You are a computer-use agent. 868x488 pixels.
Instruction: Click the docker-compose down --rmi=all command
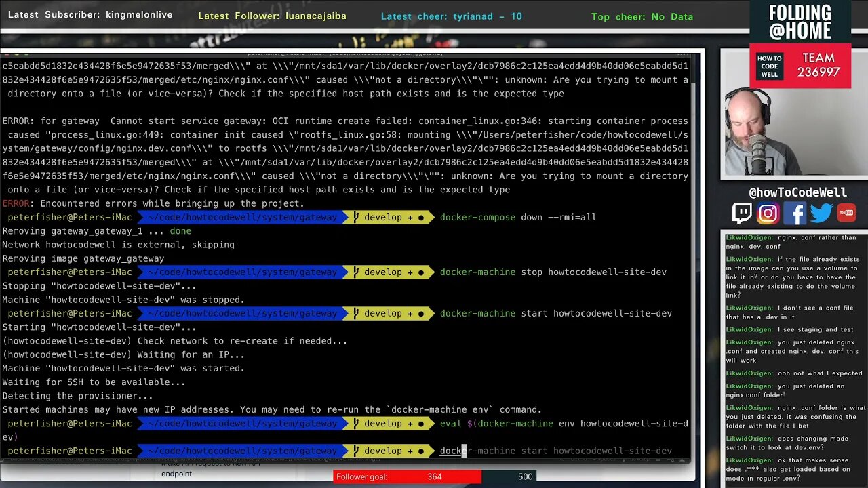(518, 218)
